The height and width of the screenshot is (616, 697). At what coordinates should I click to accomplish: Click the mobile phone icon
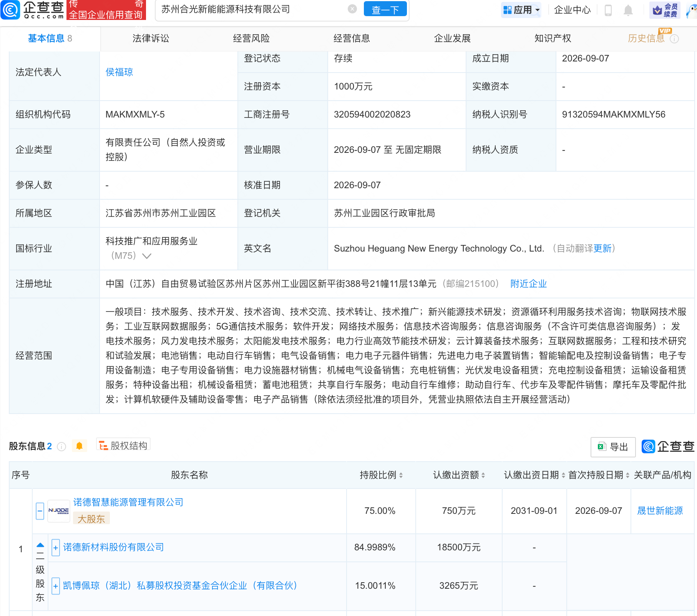(x=608, y=10)
